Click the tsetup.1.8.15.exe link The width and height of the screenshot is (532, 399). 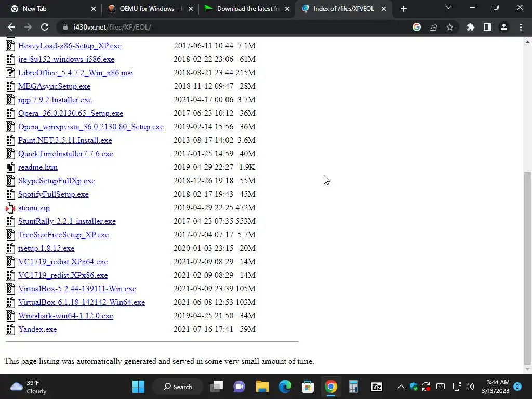click(46, 248)
